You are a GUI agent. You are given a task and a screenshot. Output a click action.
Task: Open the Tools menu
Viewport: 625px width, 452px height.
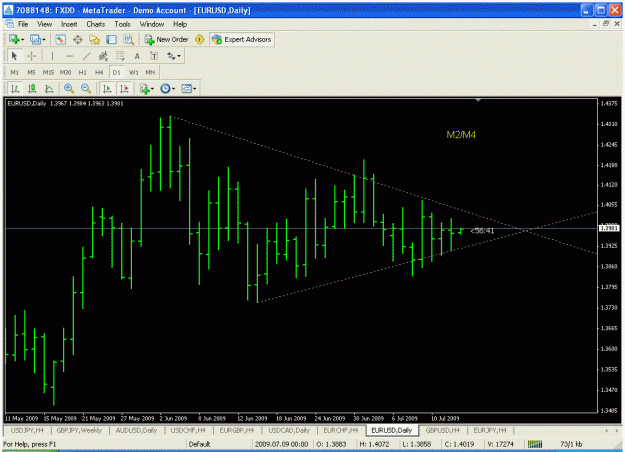tap(122, 24)
